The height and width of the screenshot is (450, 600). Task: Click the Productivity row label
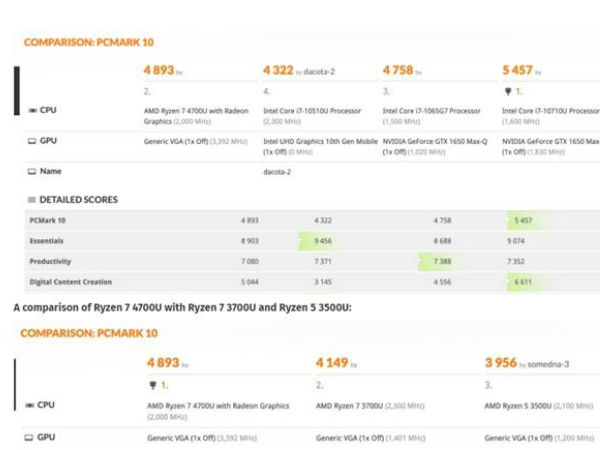50,262
